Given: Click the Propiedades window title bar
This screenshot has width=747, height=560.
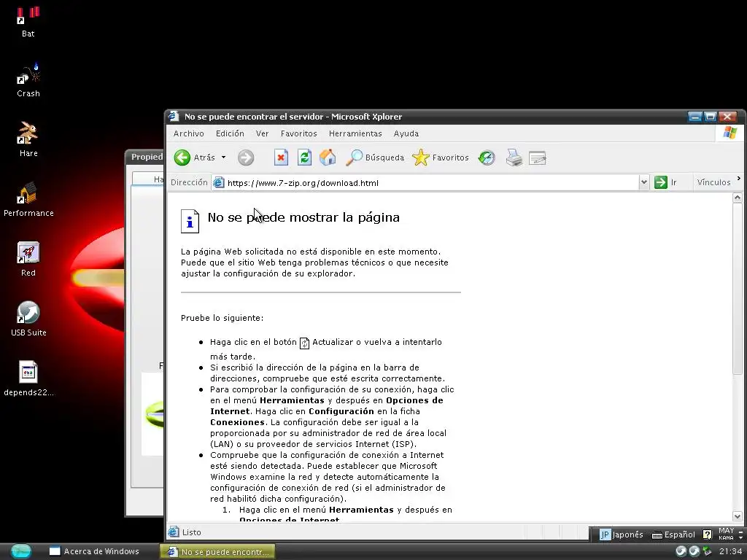Looking at the screenshot, I should 145,157.
